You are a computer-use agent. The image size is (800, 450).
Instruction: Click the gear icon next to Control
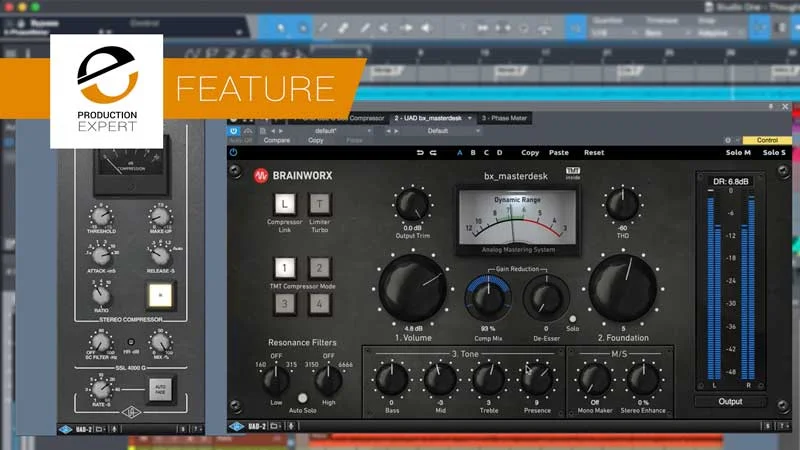(x=728, y=140)
